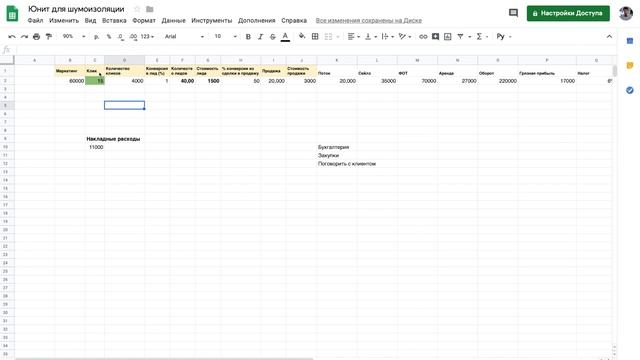
Task: Open the Файл menu
Action: pos(35,20)
